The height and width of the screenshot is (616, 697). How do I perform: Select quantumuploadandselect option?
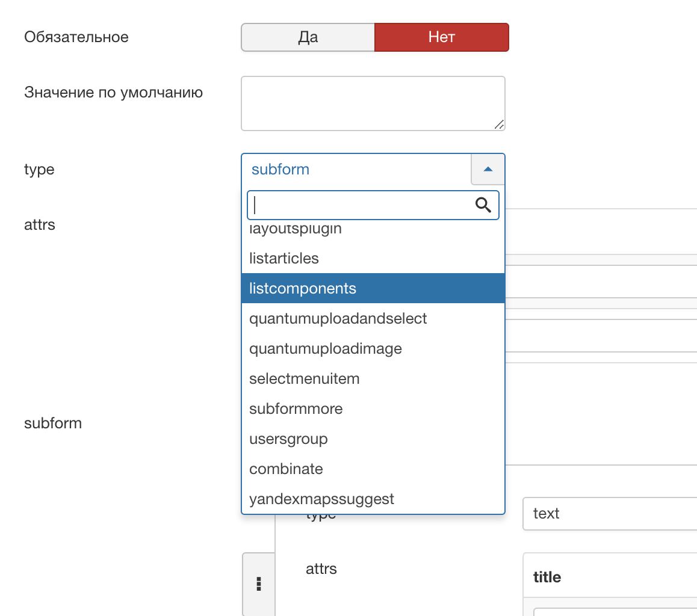coord(373,318)
